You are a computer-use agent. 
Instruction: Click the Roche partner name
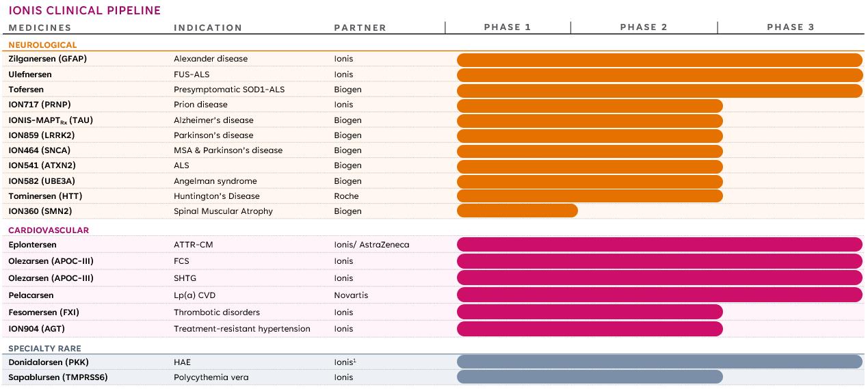[346, 196]
